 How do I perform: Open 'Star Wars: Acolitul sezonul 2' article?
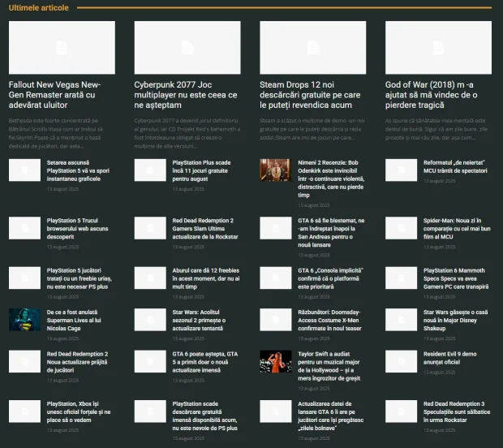[x=199, y=321]
